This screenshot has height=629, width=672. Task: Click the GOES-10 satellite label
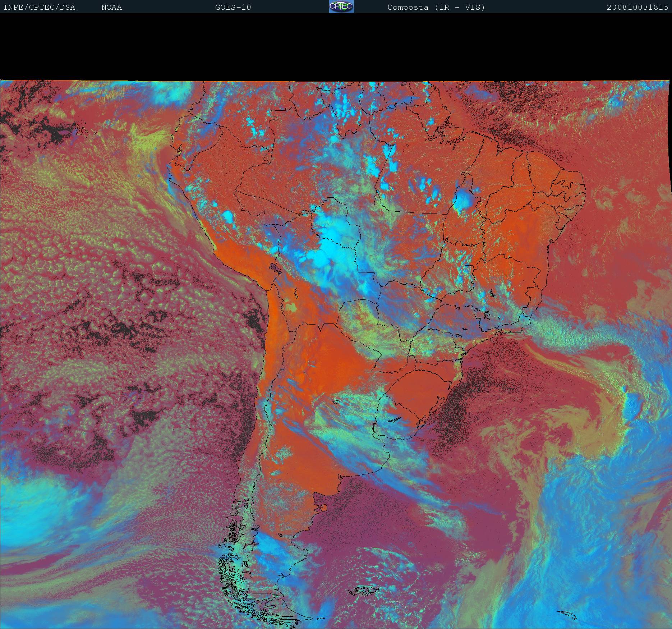click(233, 7)
